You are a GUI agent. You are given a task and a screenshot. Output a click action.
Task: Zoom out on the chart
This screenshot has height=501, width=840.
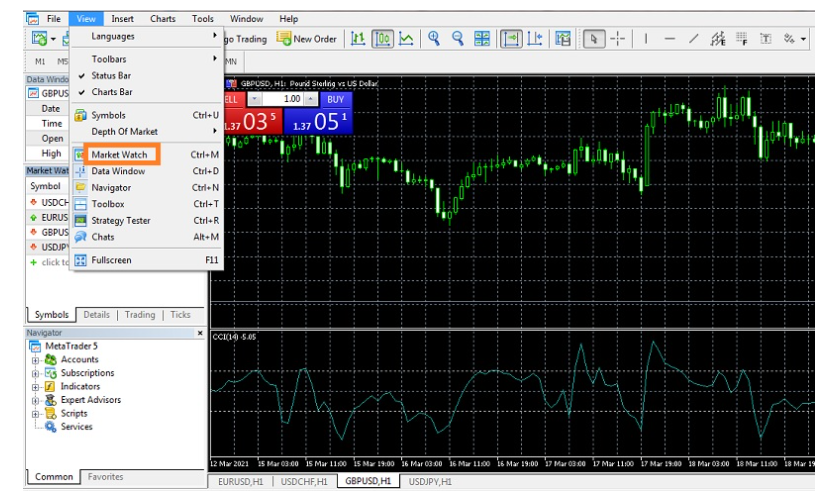tap(458, 39)
